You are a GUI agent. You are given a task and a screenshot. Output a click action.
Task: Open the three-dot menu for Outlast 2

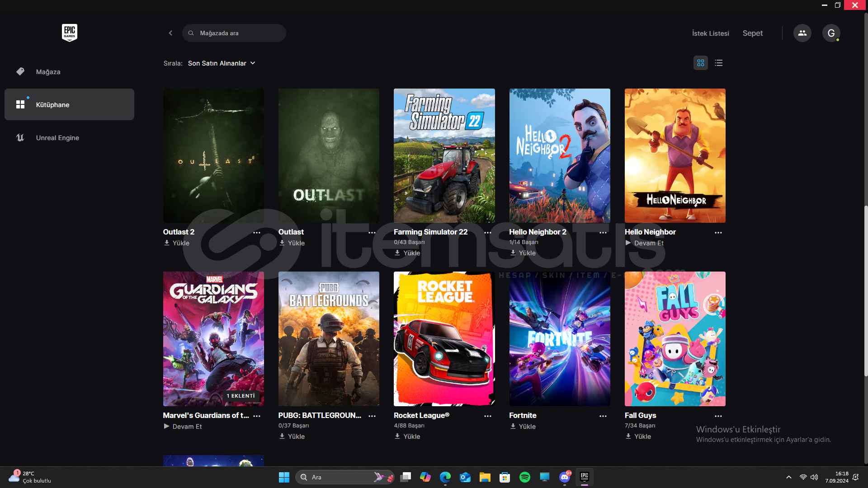[x=257, y=233]
